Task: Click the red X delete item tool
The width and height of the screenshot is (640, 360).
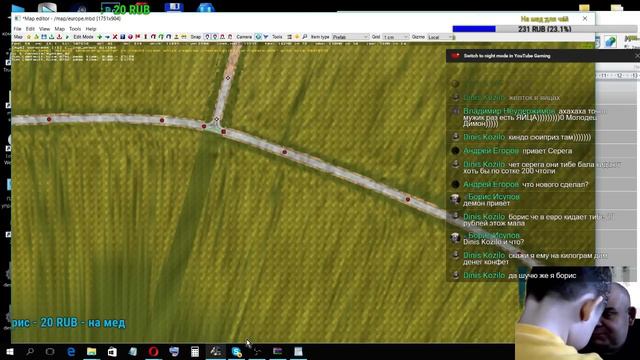Action: (115, 37)
